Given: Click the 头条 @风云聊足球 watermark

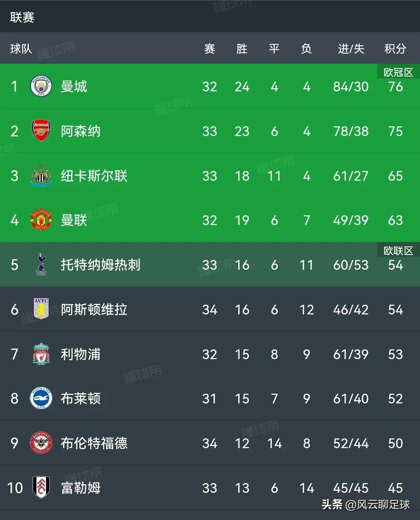Looking at the screenshot, I should pyautogui.click(x=366, y=504).
